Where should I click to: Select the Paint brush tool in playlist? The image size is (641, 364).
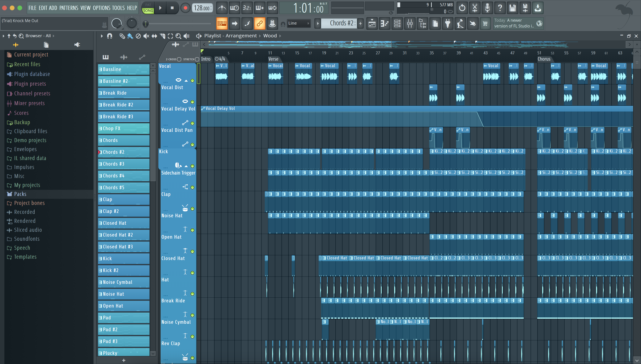tap(130, 36)
